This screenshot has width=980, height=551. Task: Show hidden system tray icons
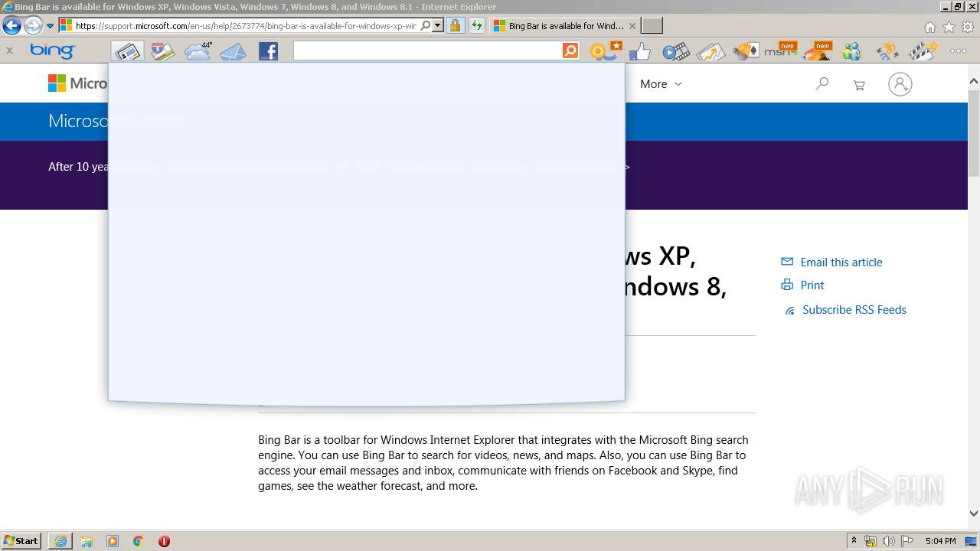tap(854, 540)
